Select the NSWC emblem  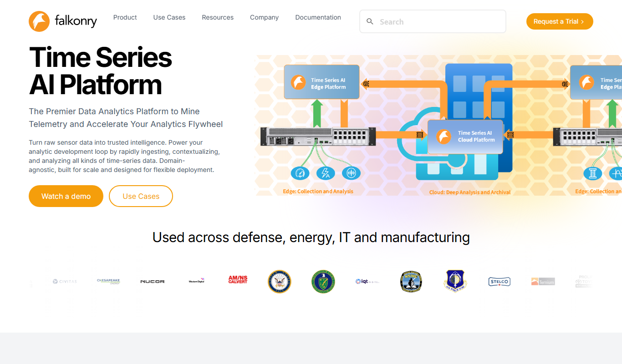pos(411,282)
